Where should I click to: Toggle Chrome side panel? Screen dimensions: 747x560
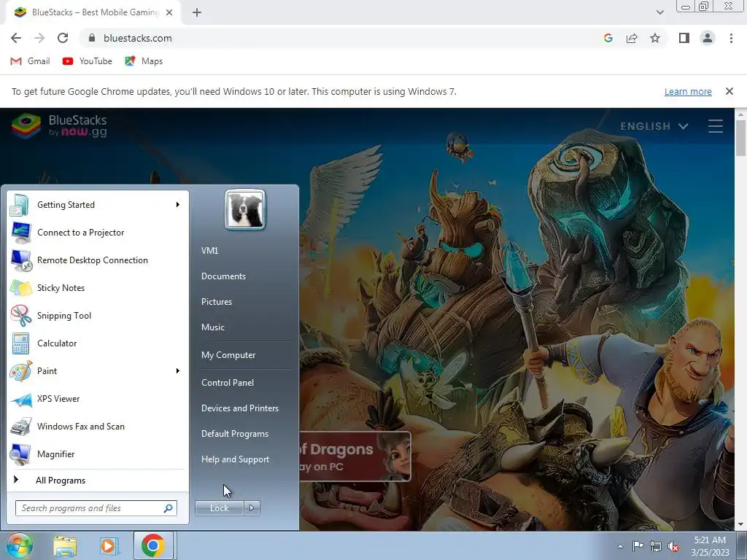pos(684,38)
